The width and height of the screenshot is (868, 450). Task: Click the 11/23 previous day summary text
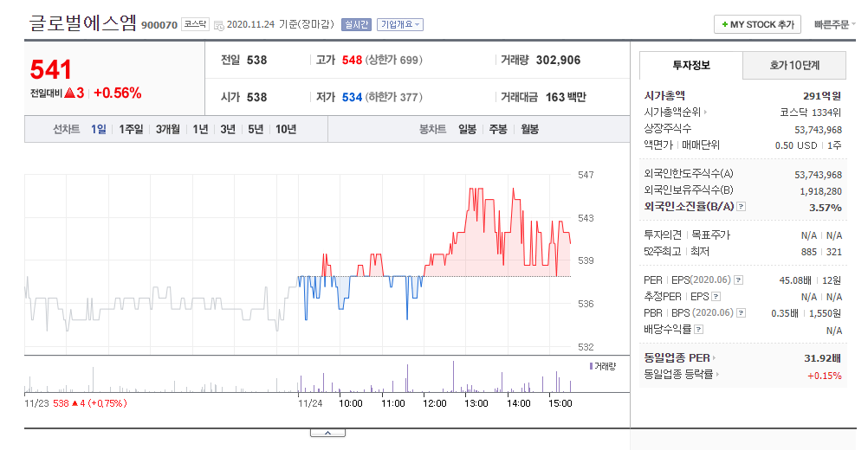76,403
